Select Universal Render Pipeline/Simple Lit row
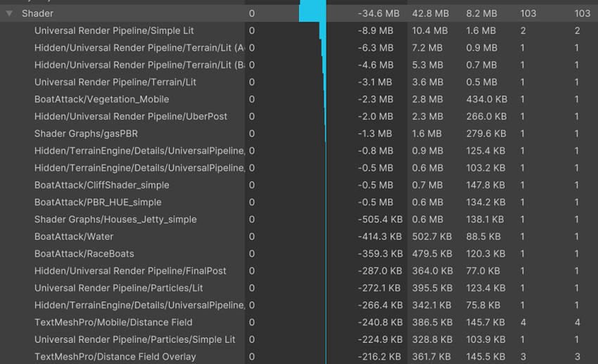Screen dimensions: 598x364 pyautogui.click(x=114, y=31)
